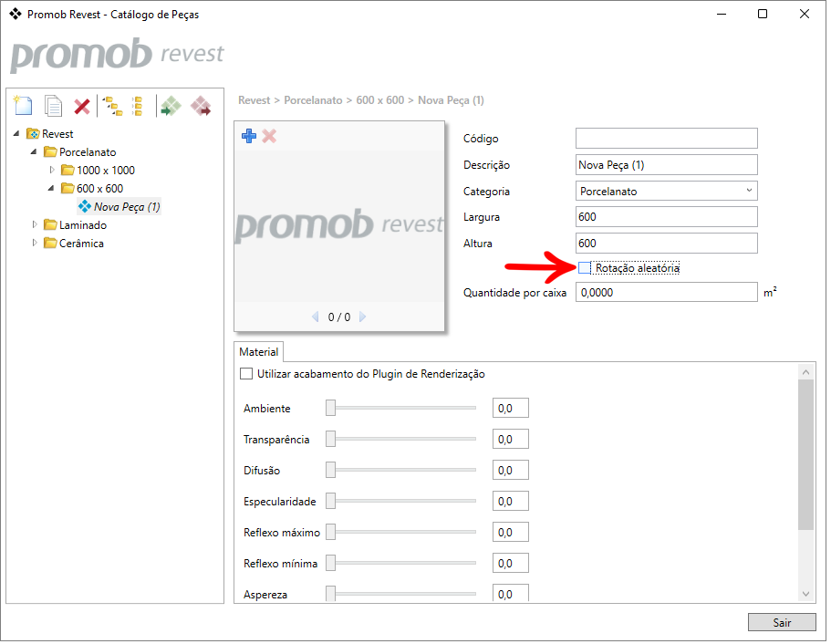Open the Categoria dropdown
This screenshot has height=644, width=831.
669,192
